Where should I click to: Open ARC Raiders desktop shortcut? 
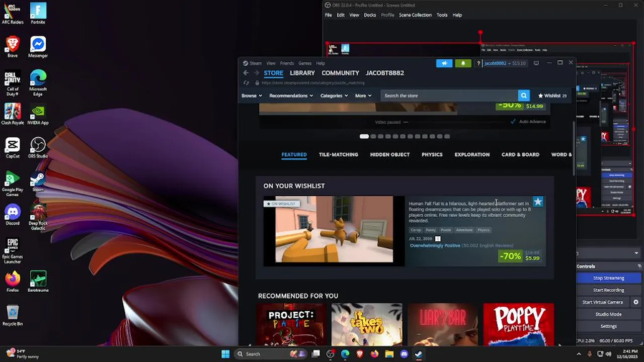click(13, 14)
